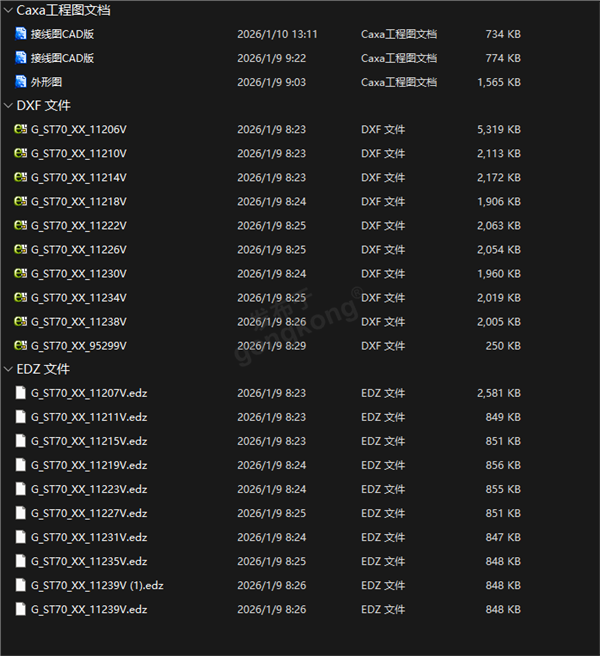Screen dimensions: 600x656
Task: Click the EDZ 文件 group header label
Action: (44, 369)
